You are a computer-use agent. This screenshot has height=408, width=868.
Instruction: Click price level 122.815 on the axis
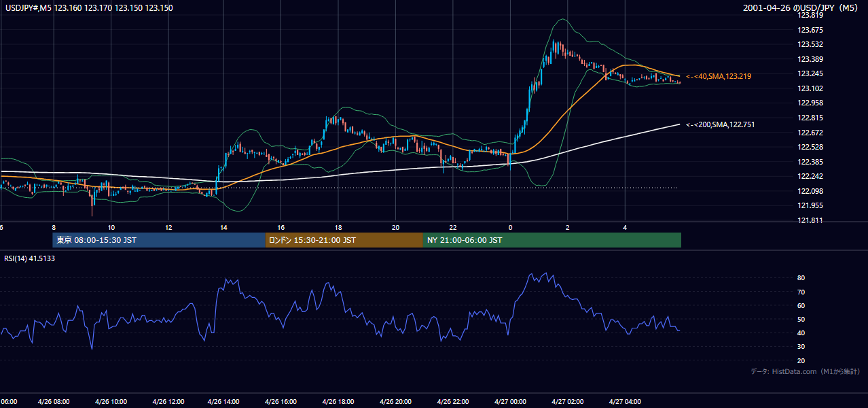(x=810, y=118)
